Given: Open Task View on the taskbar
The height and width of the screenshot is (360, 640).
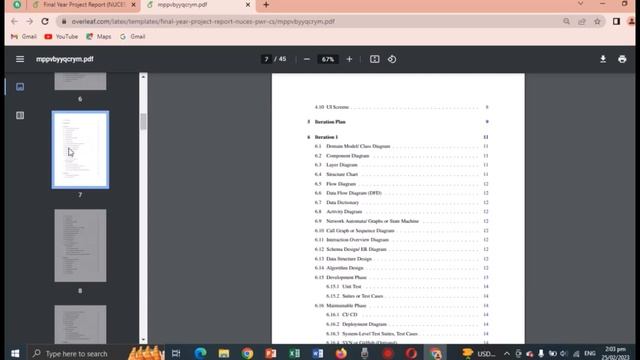Looking at the screenshot, I should pyautogui.click(x=176, y=353).
